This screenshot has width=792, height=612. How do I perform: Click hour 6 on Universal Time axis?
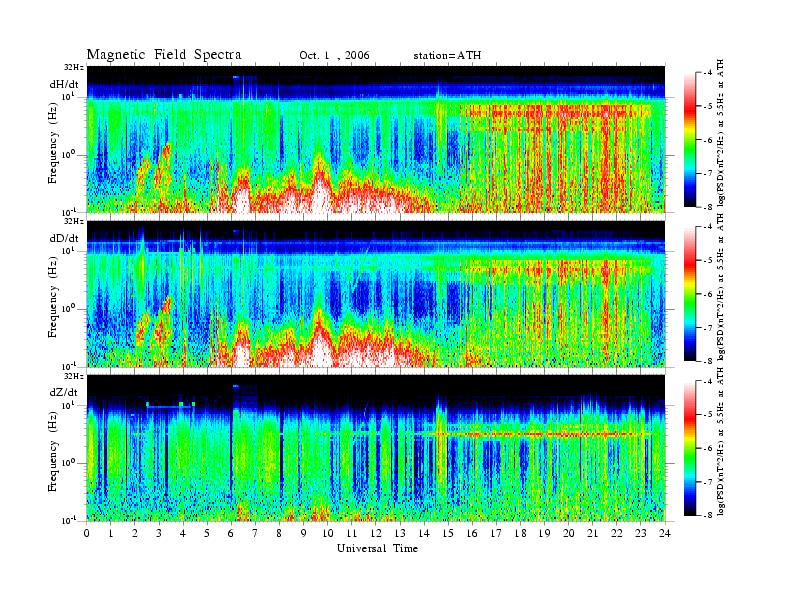[231, 533]
